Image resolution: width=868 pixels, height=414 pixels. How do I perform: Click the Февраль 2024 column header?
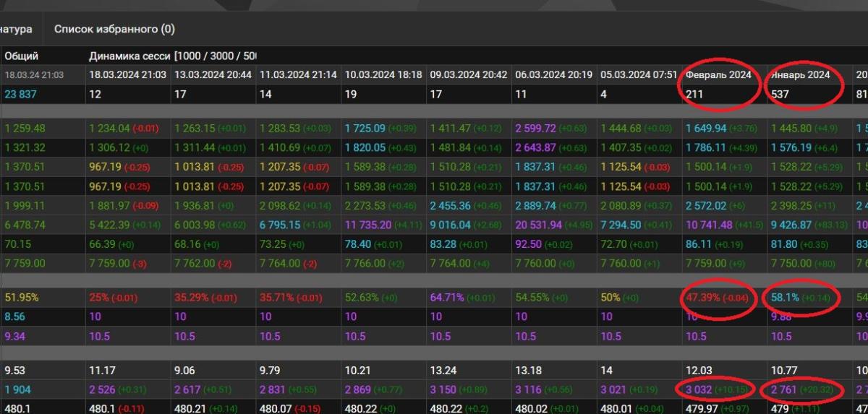coord(718,74)
